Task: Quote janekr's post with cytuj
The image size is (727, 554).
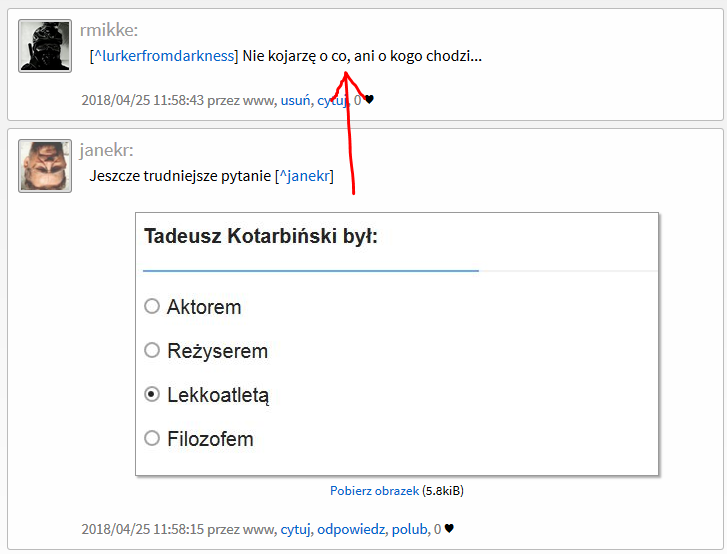Action: 295,529
